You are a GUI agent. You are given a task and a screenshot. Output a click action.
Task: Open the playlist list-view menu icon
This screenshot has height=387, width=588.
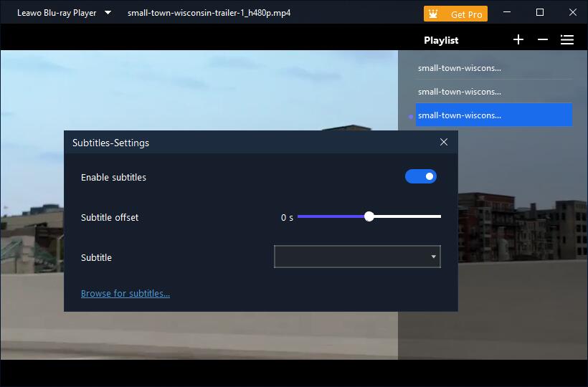click(x=567, y=40)
